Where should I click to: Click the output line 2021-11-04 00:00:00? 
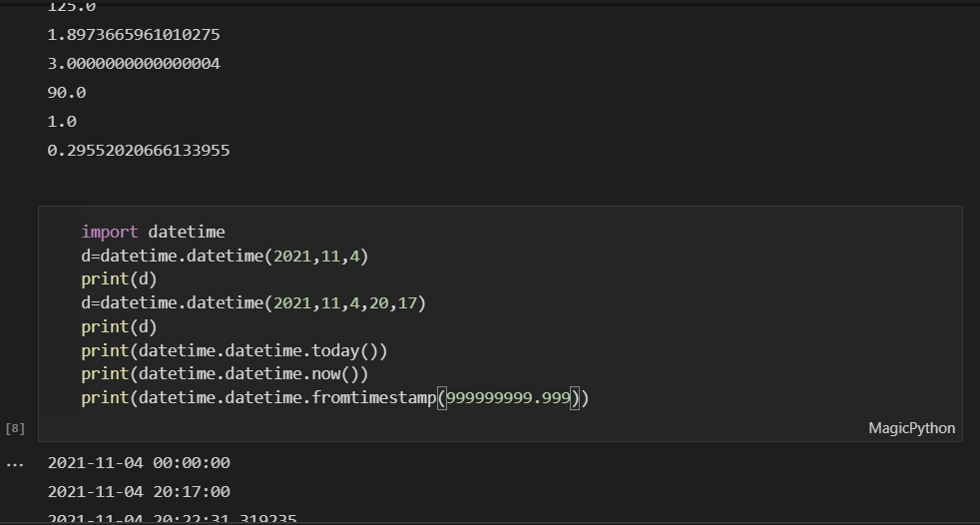point(139,463)
